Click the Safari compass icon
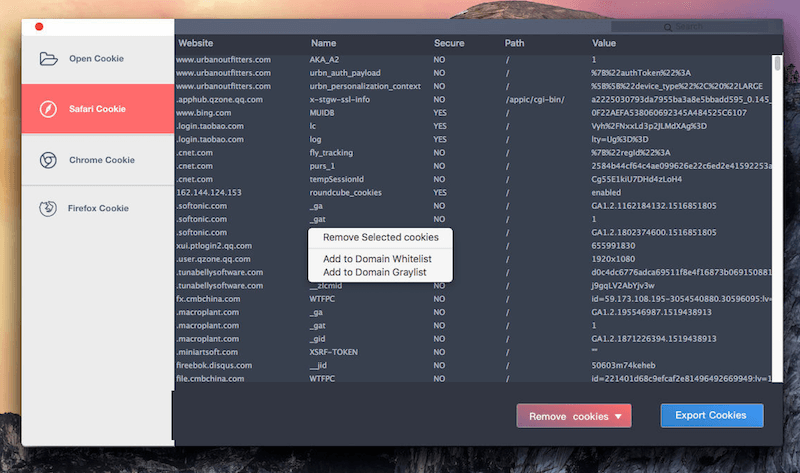Image resolution: width=800 pixels, height=473 pixels. tap(48, 109)
